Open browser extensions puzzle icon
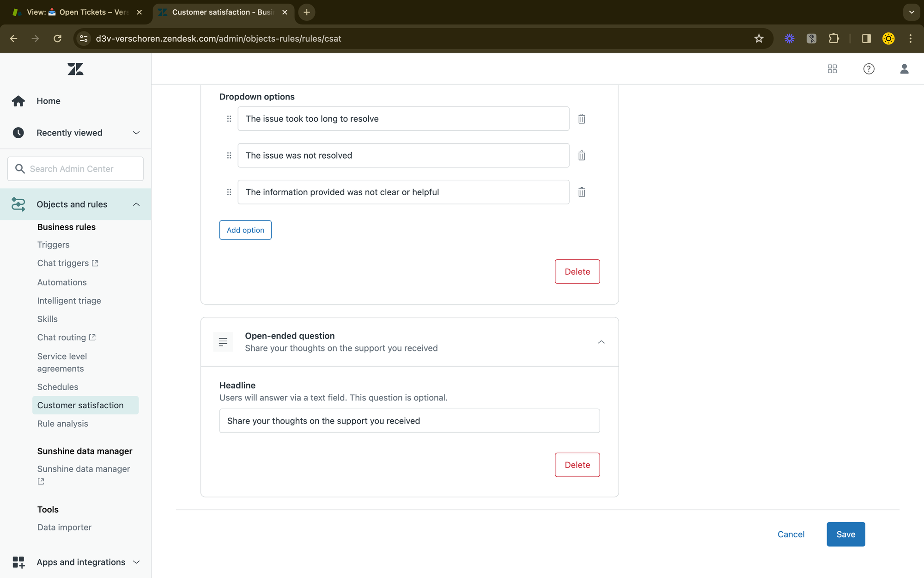 click(x=834, y=38)
